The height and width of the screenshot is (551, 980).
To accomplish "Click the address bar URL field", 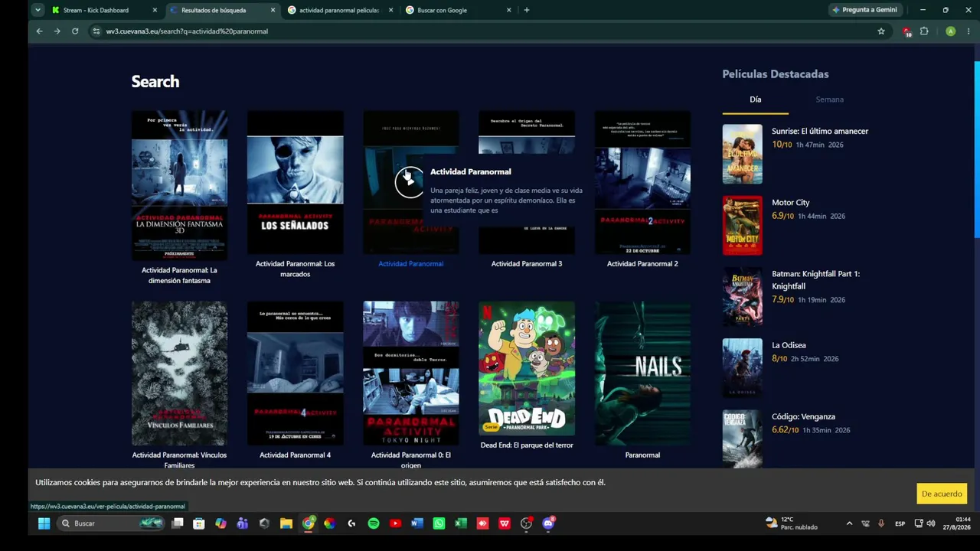I will (x=490, y=31).
